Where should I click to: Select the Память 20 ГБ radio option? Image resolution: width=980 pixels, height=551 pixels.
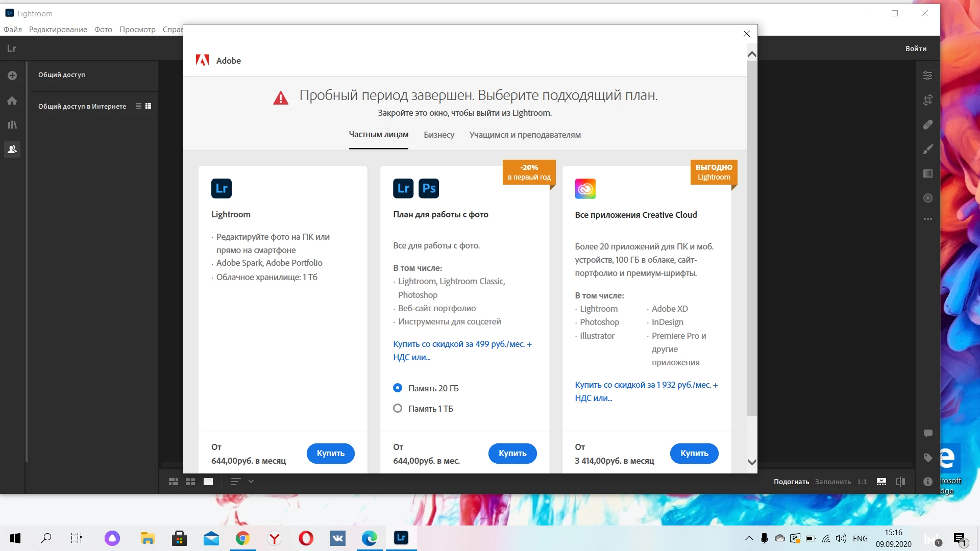(398, 388)
